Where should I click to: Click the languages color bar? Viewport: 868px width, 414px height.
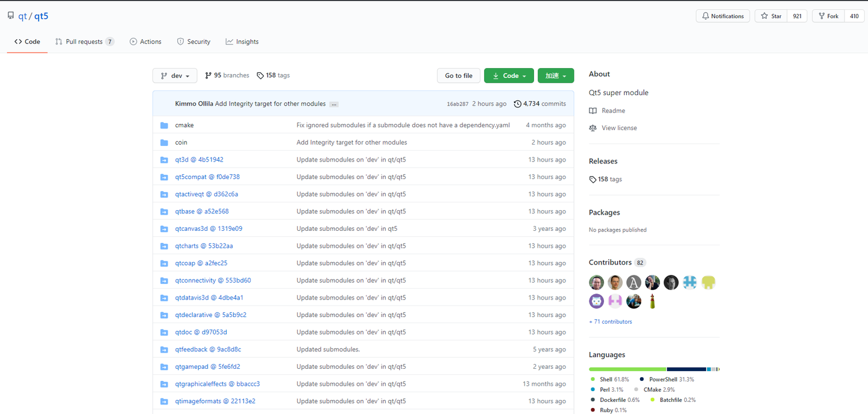tap(654, 369)
